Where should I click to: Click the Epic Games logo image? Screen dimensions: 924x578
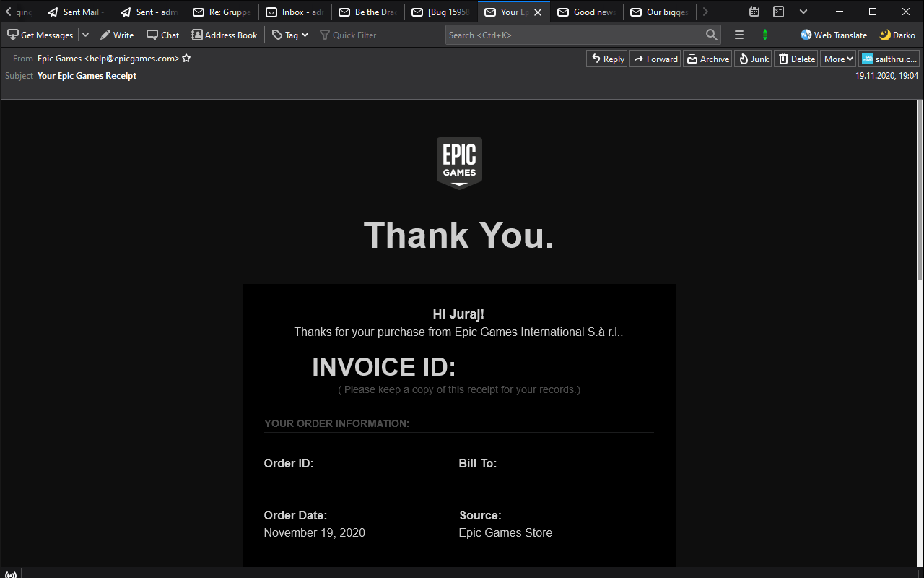[459, 163]
